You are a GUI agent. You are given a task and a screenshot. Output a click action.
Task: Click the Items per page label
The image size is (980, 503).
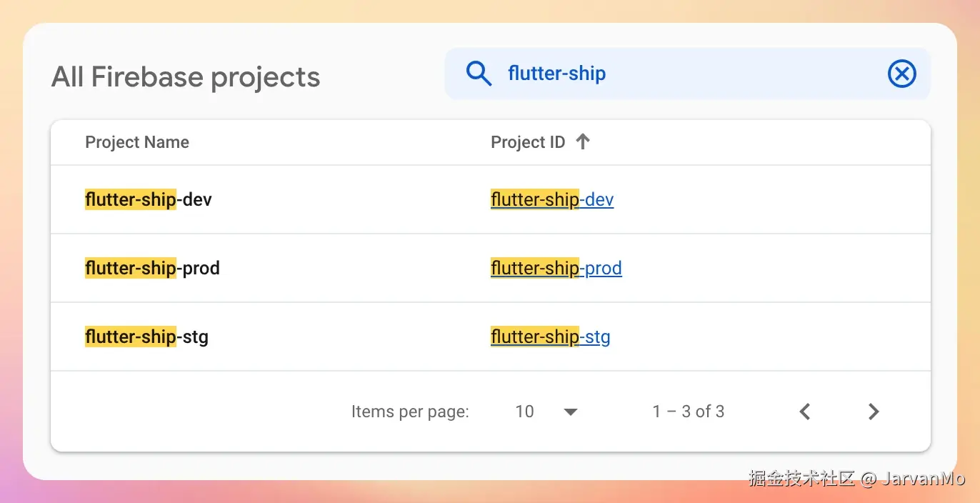click(x=410, y=412)
